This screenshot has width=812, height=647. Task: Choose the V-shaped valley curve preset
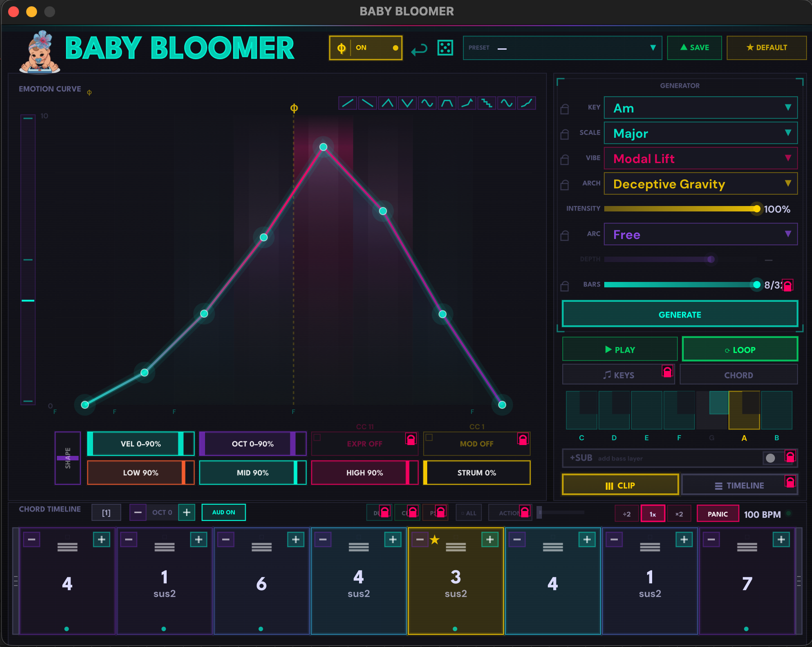click(407, 103)
